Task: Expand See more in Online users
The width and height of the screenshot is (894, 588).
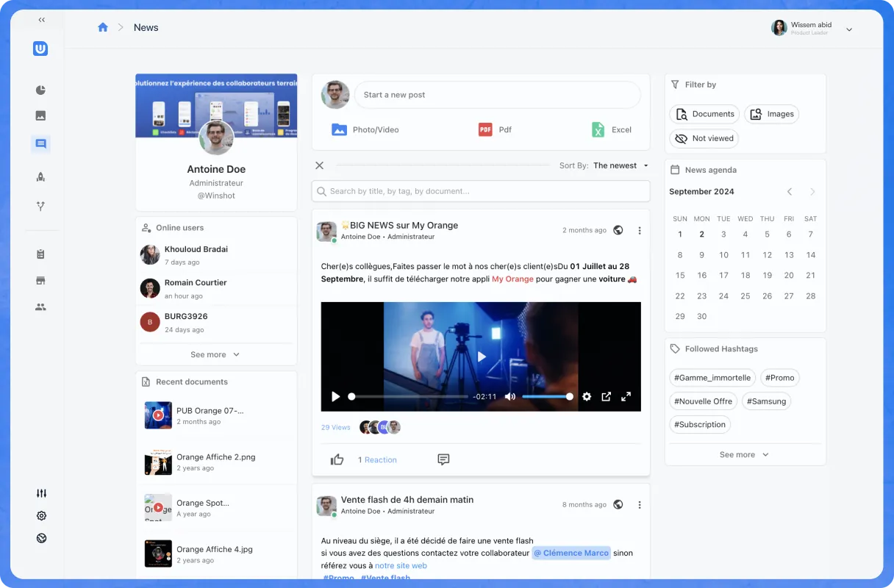Action: [x=215, y=354]
